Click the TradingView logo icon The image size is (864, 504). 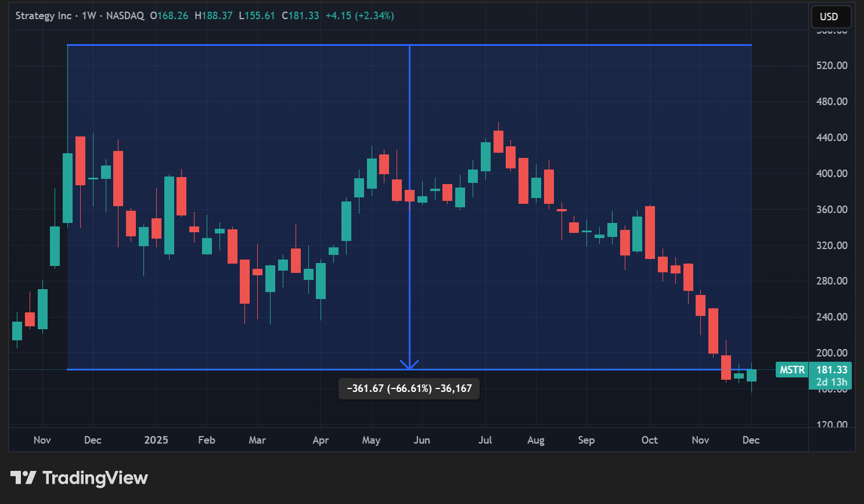(x=23, y=478)
